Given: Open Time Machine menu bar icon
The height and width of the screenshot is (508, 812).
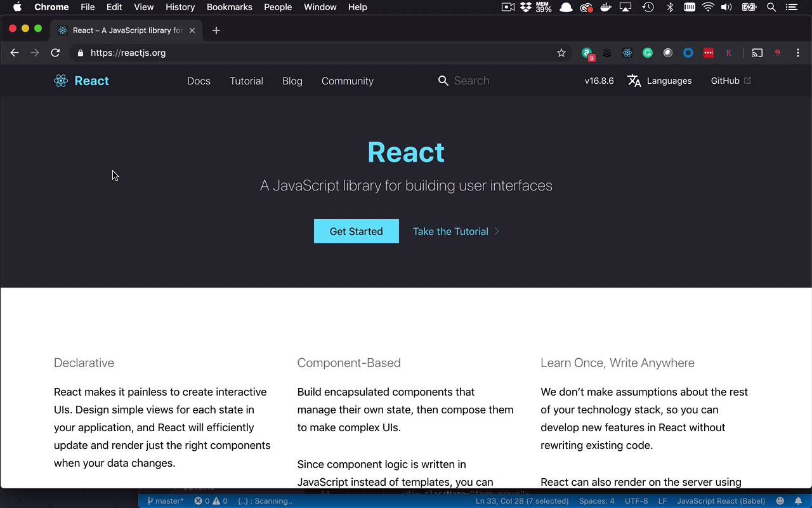Looking at the screenshot, I should pyautogui.click(x=648, y=7).
